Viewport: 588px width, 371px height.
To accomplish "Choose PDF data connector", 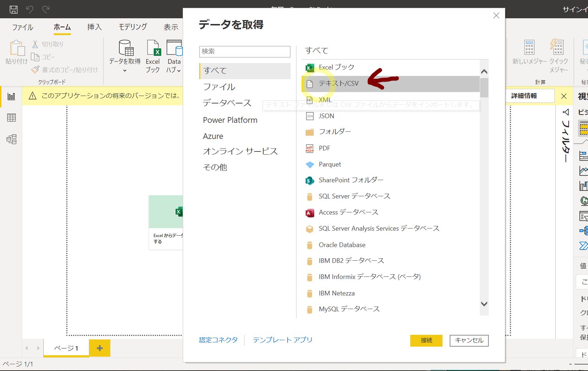I will click(x=391, y=148).
